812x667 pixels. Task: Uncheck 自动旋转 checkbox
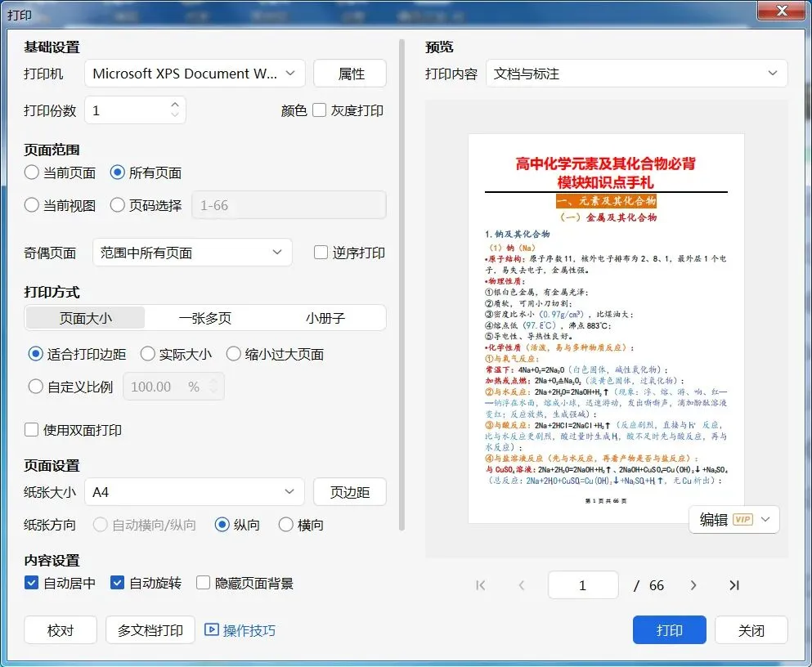[118, 583]
